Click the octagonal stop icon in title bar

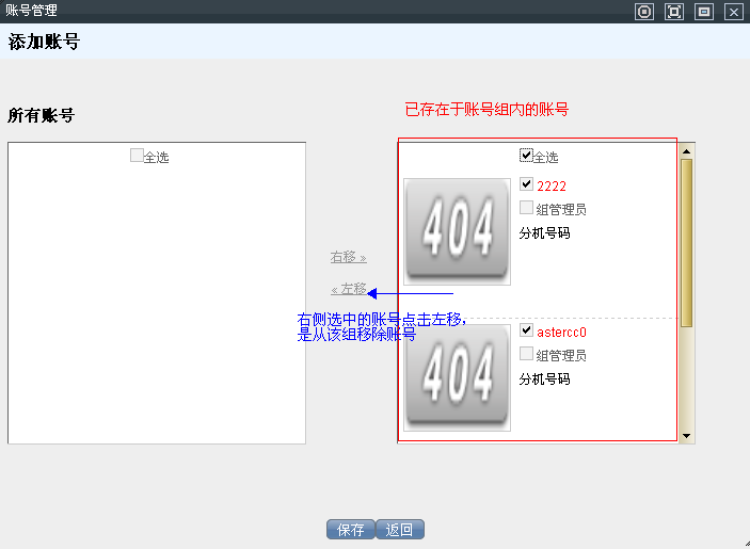point(645,12)
